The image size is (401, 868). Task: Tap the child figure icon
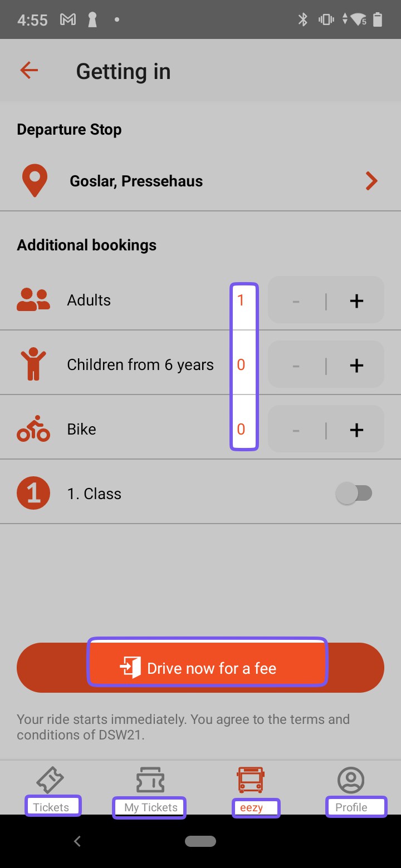pos(33,365)
